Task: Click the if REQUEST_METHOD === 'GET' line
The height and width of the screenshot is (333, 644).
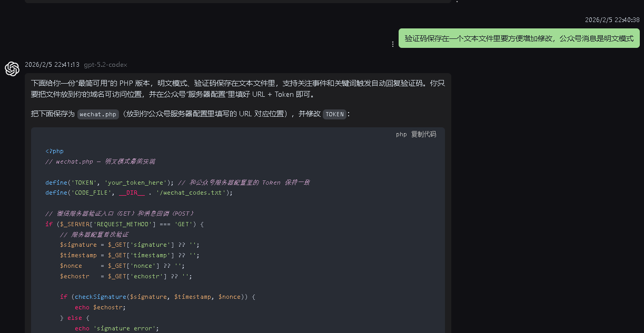Action: pyautogui.click(x=124, y=224)
